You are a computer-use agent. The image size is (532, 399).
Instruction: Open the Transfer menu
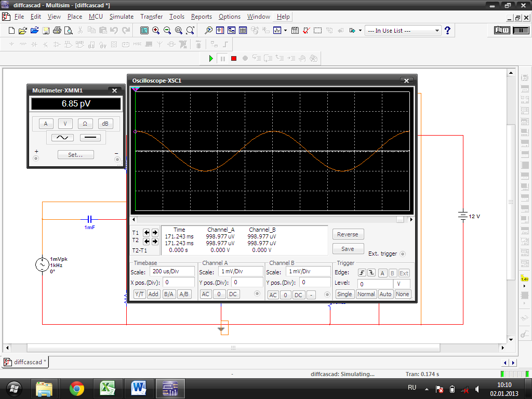click(x=151, y=17)
